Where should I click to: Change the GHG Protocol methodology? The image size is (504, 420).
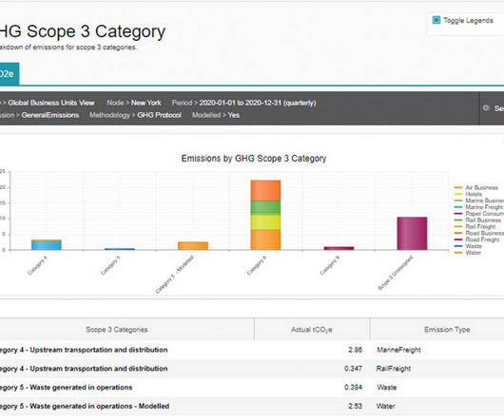point(159,115)
